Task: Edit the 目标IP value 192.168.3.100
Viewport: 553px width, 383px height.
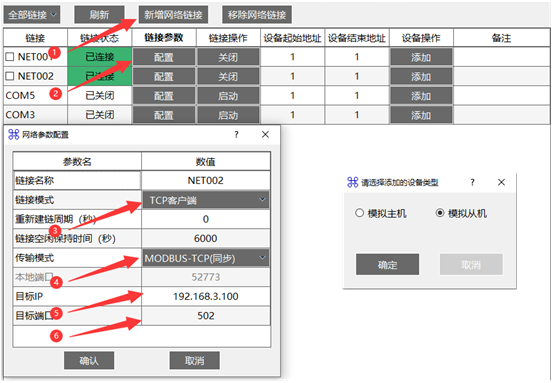Action: point(206,296)
